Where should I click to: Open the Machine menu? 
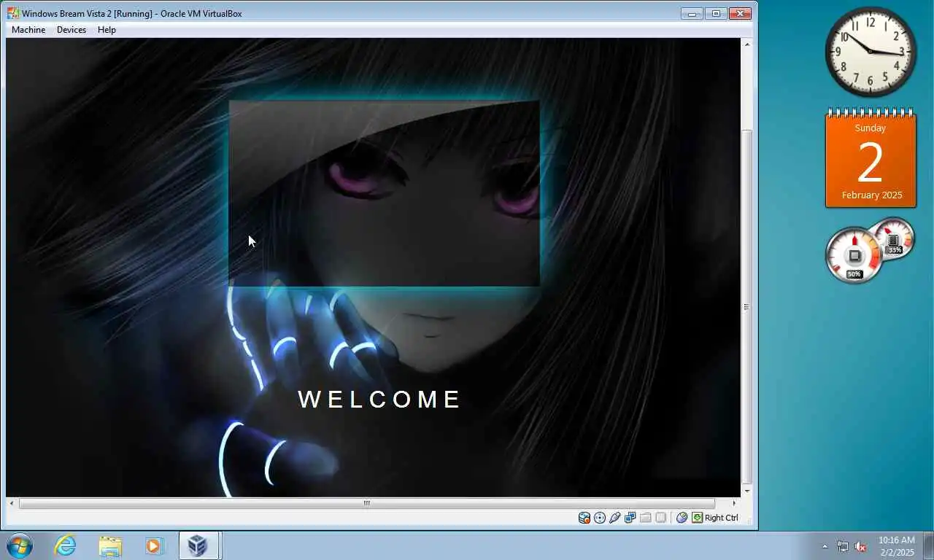point(28,30)
